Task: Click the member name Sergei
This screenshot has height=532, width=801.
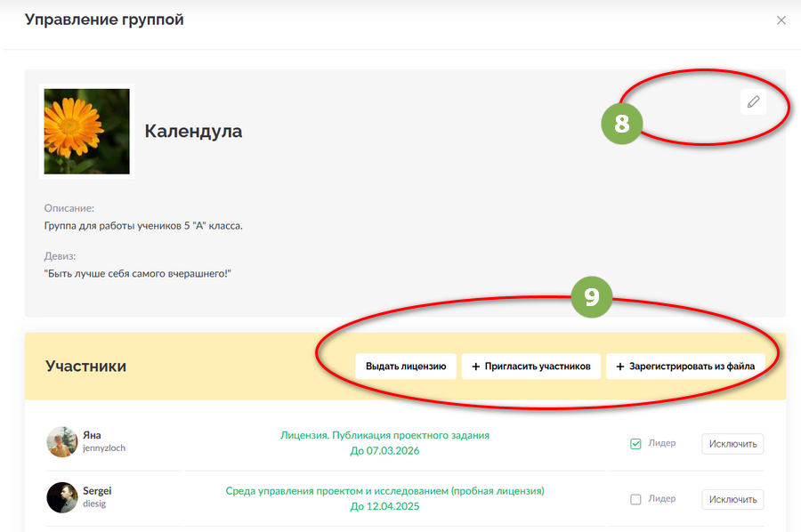Action: point(97,491)
